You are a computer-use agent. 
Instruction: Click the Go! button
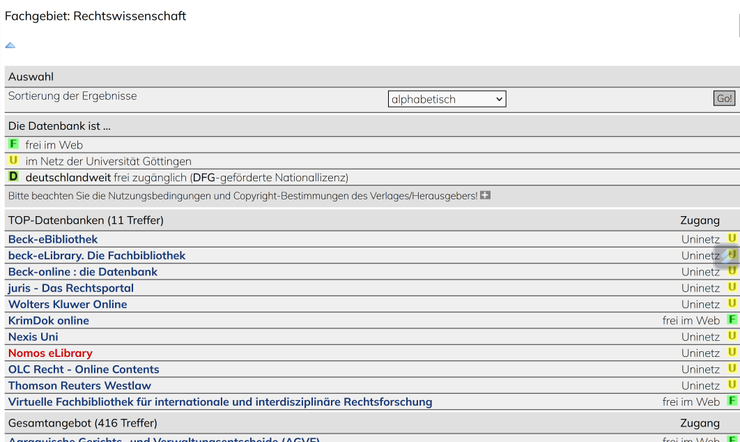724,99
